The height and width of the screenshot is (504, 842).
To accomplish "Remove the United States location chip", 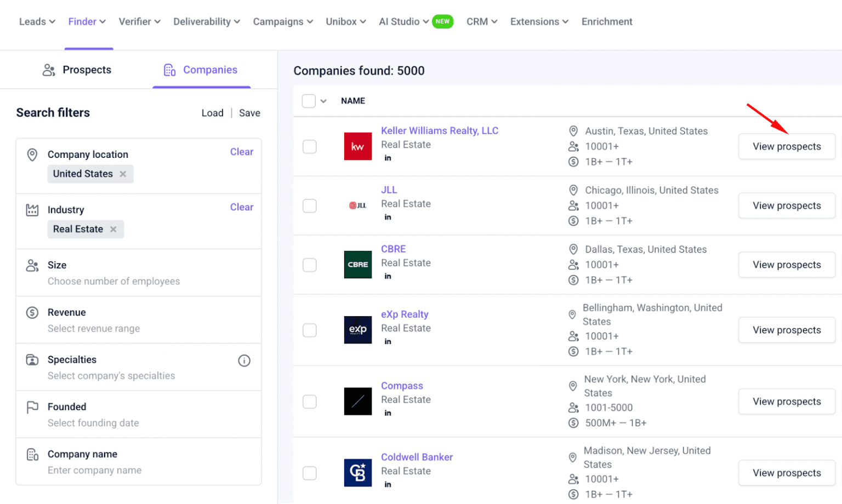I will [123, 174].
